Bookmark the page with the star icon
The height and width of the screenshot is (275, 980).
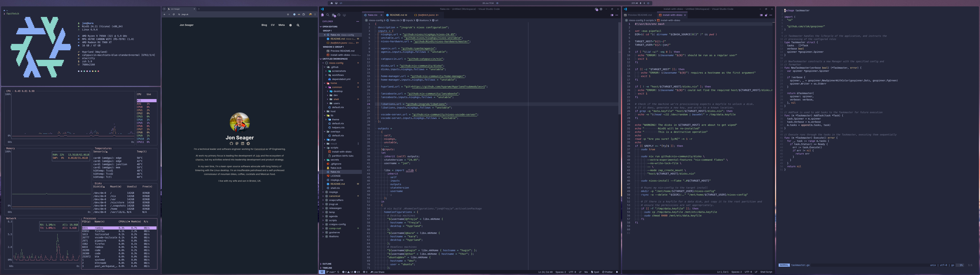(288, 14)
